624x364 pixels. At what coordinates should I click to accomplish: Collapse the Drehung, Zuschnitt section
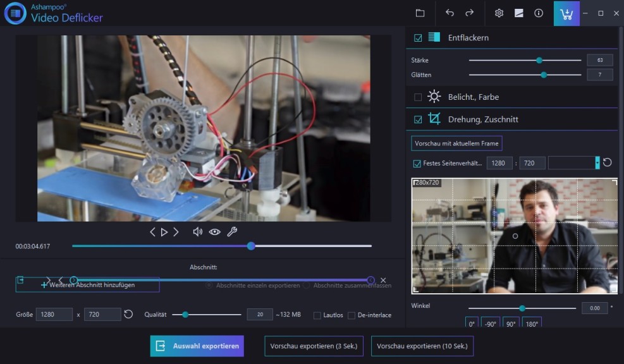473,119
